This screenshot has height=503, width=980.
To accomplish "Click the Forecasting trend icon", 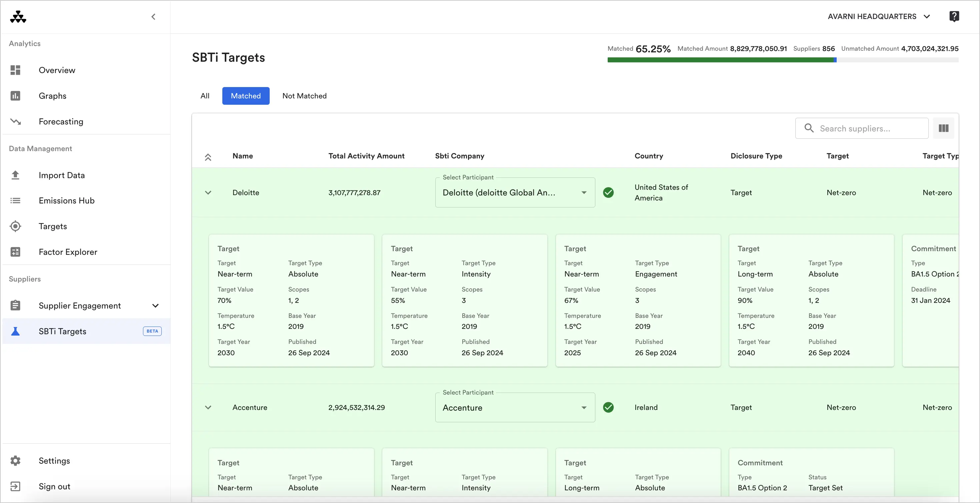I will (x=15, y=121).
